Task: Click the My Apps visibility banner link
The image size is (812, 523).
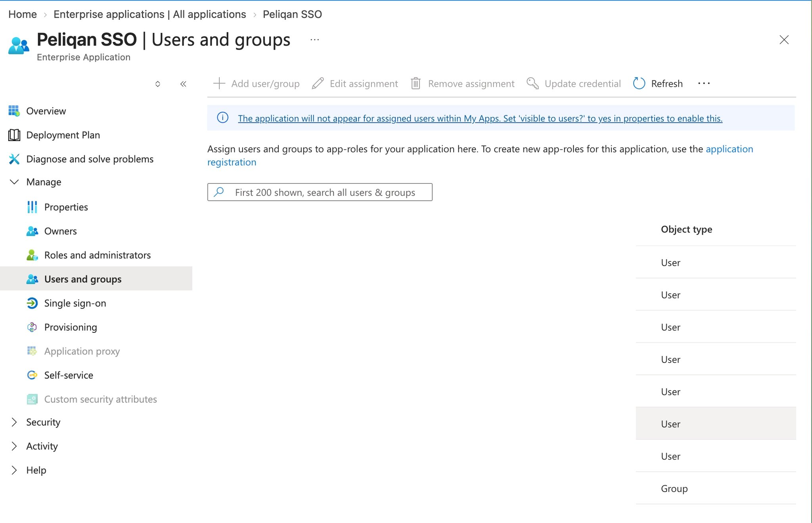Action: pos(480,118)
